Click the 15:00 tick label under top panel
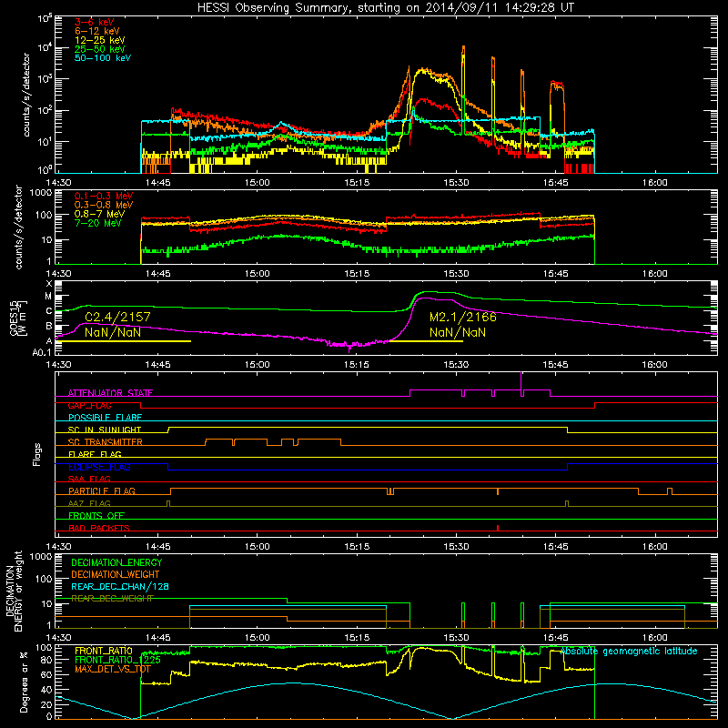 click(258, 183)
